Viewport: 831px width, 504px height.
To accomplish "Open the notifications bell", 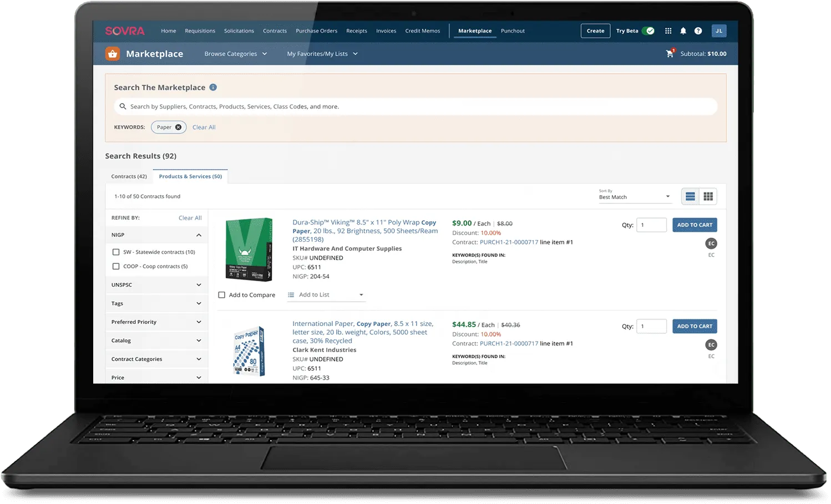I will click(683, 31).
